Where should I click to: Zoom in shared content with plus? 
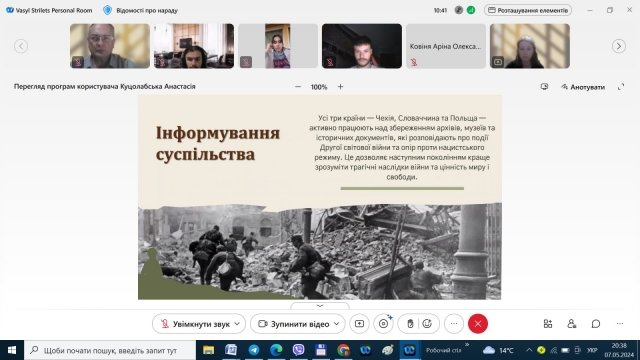340,87
